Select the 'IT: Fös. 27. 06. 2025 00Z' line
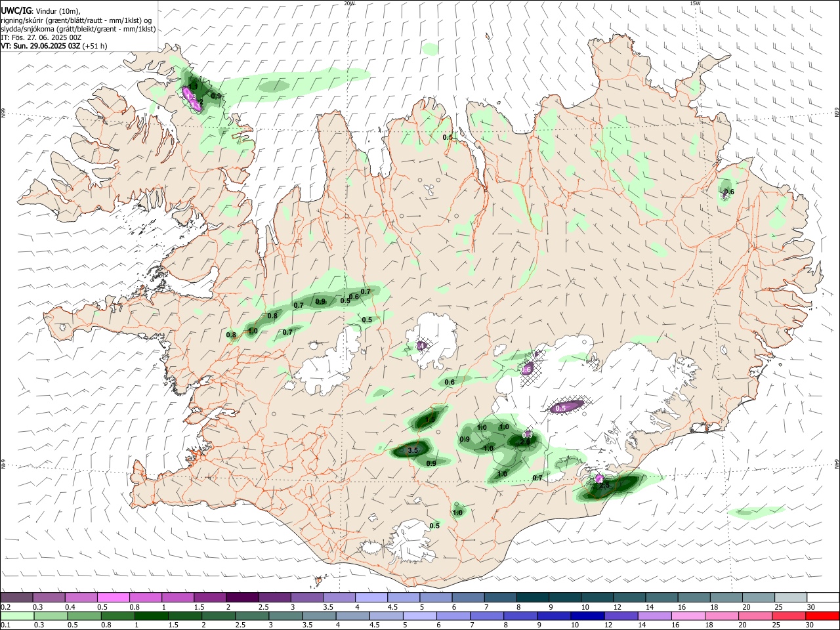 [41, 37]
